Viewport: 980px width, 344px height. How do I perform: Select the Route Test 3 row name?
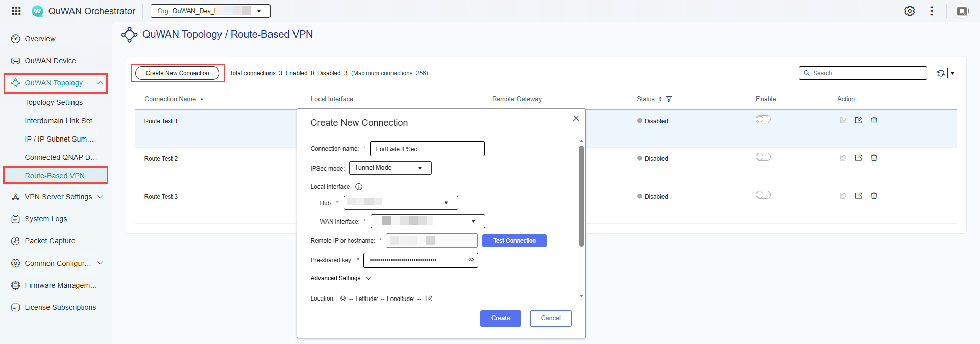pyautogui.click(x=161, y=197)
